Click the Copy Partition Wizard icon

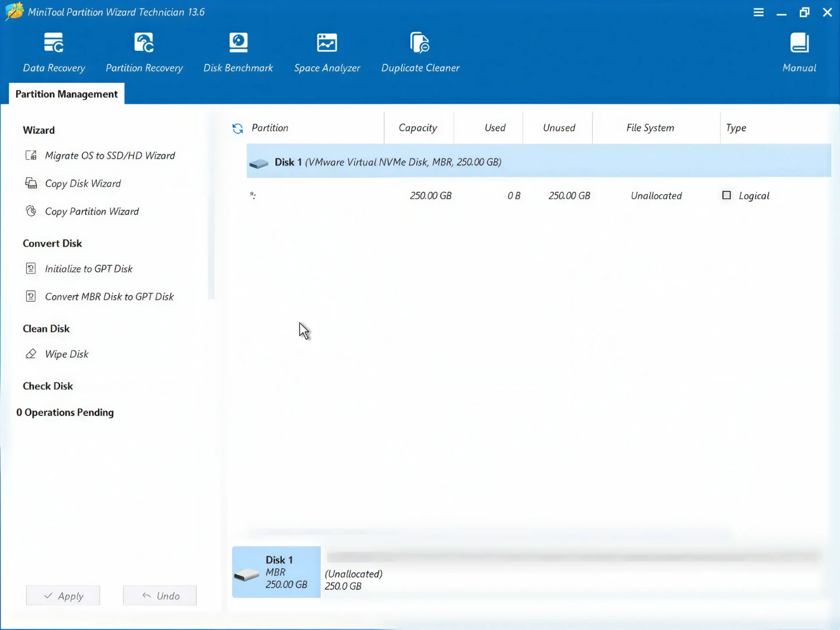click(x=31, y=211)
